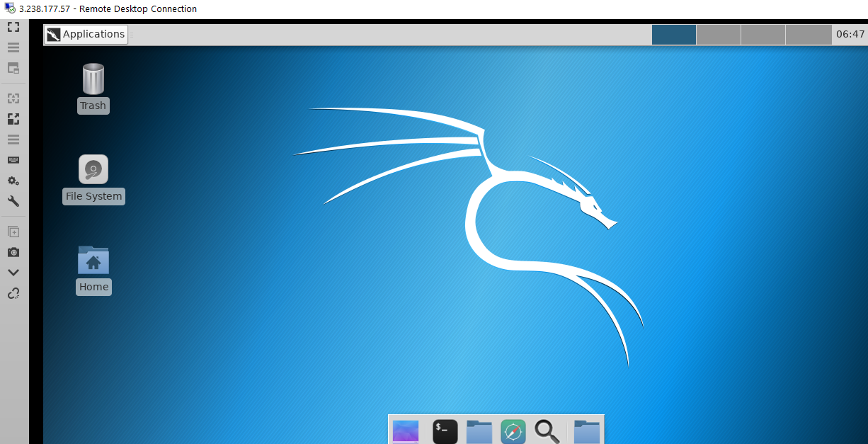Click the 06:47 panel clock
Image resolution: width=868 pixels, height=444 pixels.
(x=850, y=34)
